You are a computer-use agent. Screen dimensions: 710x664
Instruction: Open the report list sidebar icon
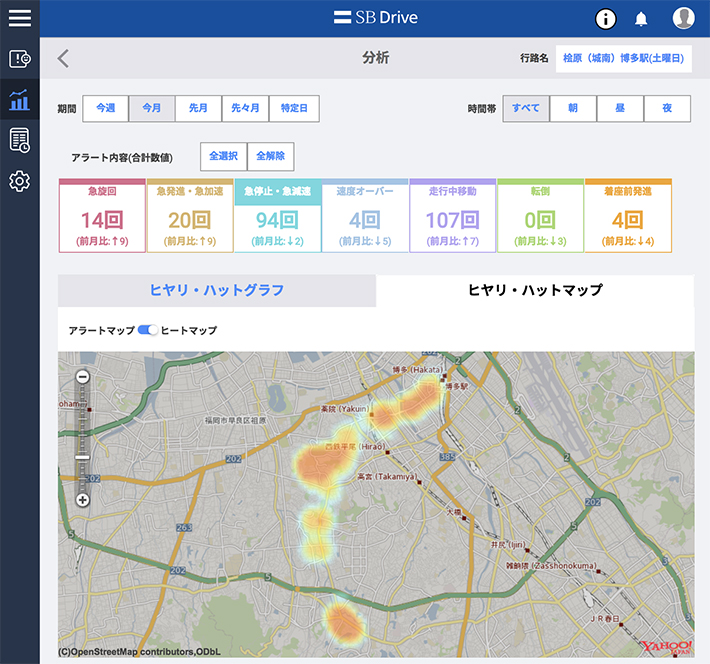pyautogui.click(x=19, y=141)
